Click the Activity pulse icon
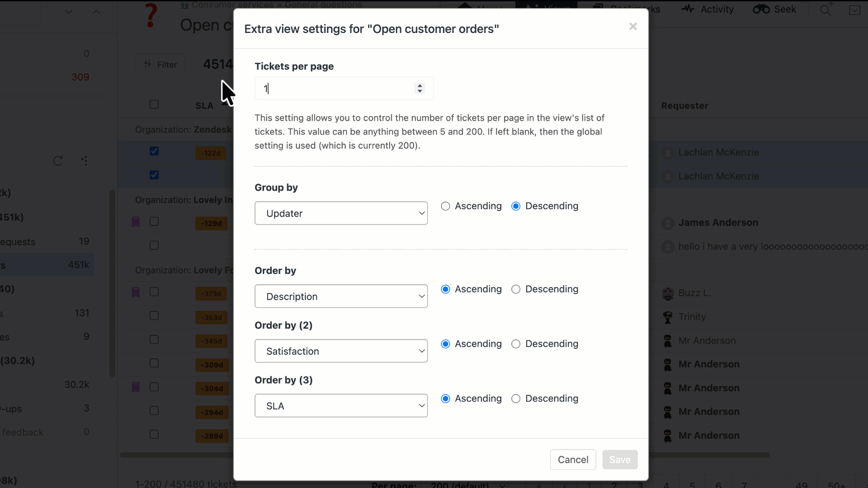 coord(687,9)
